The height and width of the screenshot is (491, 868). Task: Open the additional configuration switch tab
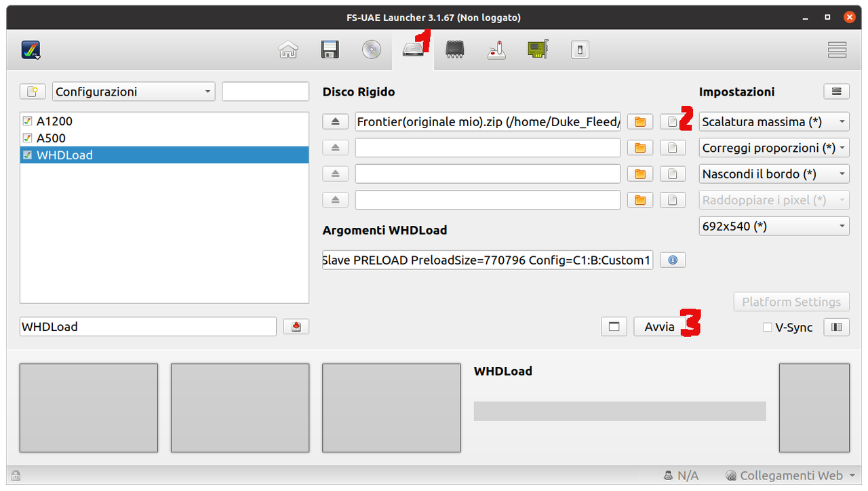tap(580, 50)
